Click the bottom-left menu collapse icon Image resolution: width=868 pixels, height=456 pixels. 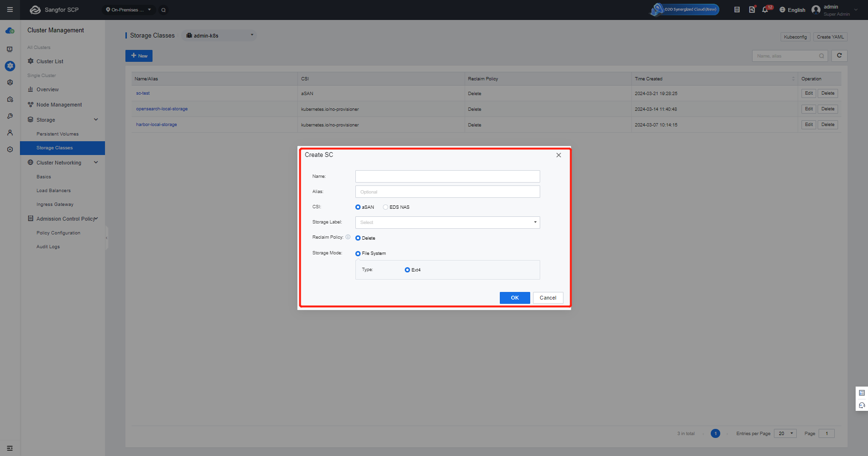tap(10, 448)
